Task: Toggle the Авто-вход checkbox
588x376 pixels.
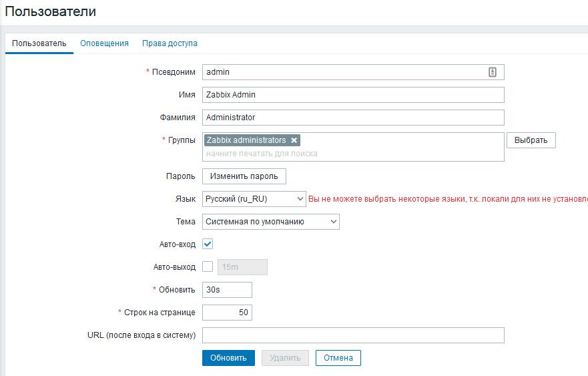Action: [x=208, y=244]
